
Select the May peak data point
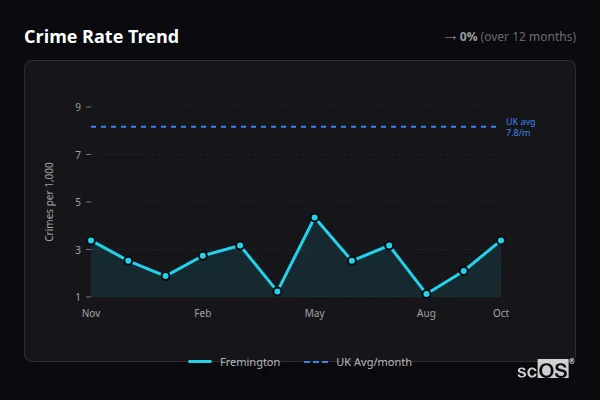(x=315, y=217)
